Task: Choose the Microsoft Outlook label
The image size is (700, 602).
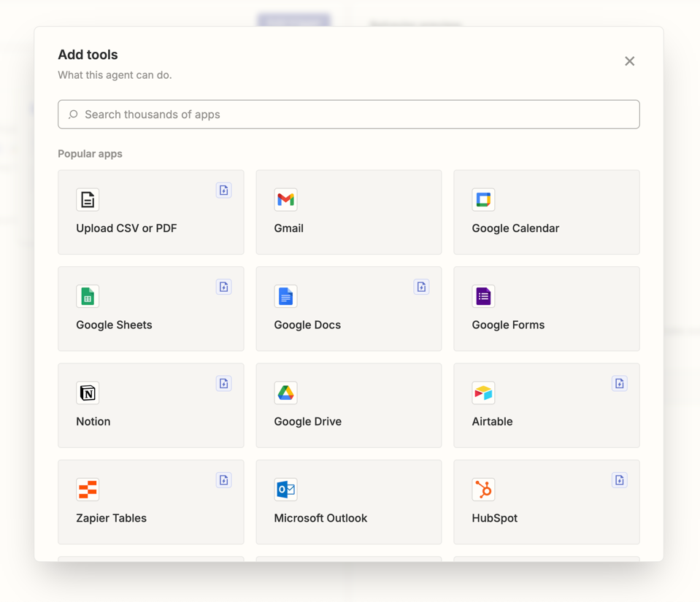Action: pyautogui.click(x=320, y=518)
